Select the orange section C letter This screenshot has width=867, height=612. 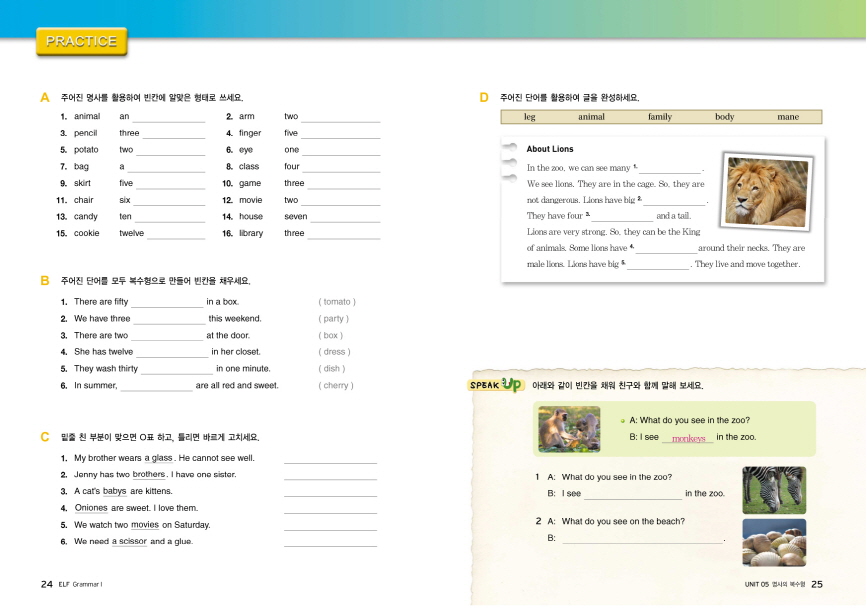45,437
